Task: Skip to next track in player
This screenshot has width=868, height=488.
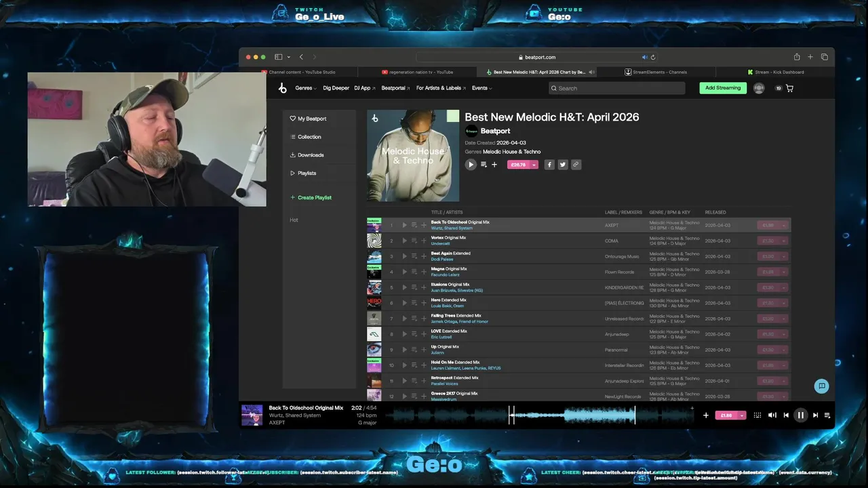Action: tap(815, 415)
